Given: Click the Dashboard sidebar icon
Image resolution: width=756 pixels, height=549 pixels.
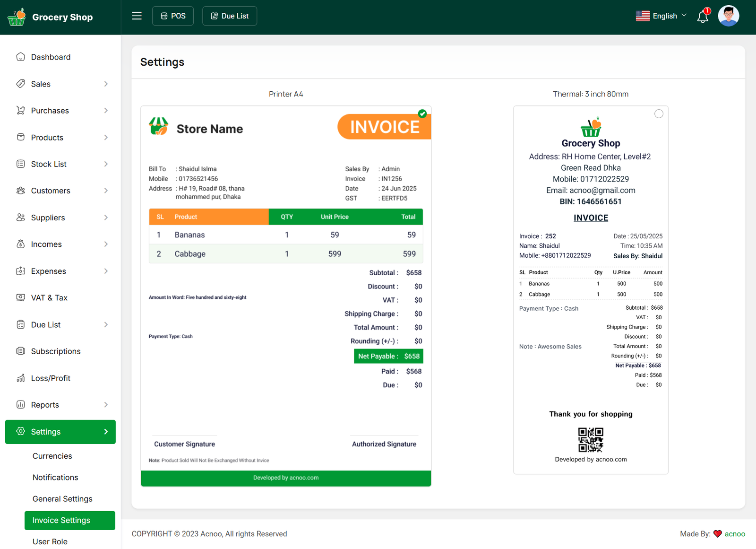Looking at the screenshot, I should tap(20, 57).
